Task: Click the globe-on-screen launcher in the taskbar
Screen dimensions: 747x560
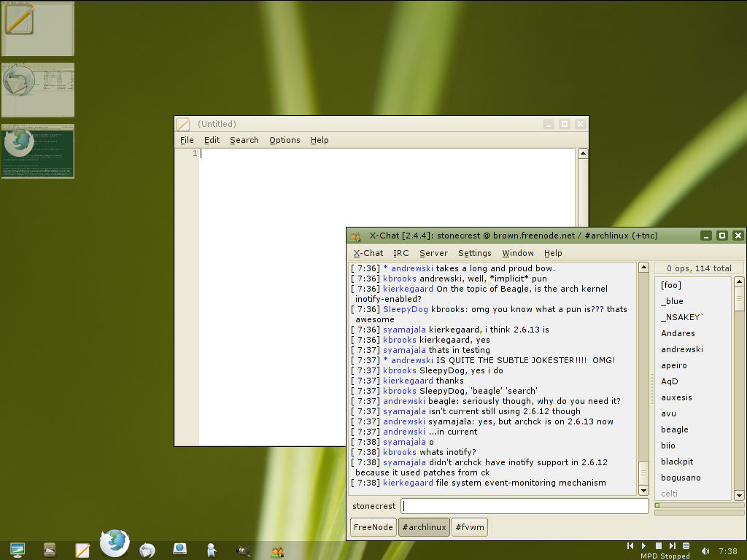Action: pos(179,549)
